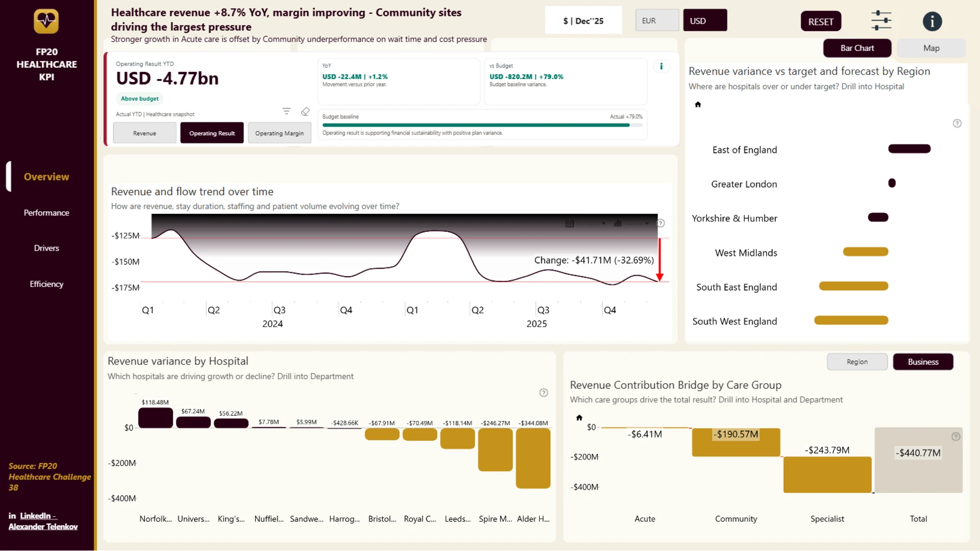Image resolution: width=980 pixels, height=551 pixels.
Task: Open the bar-chart measure dropdown on trend chart
Action: tap(631, 223)
